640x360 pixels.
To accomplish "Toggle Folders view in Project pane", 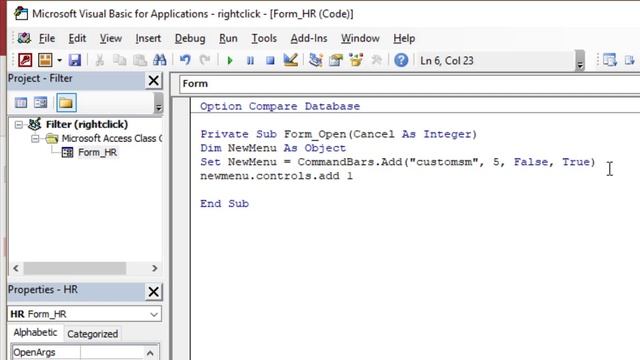I will click(x=66, y=102).
